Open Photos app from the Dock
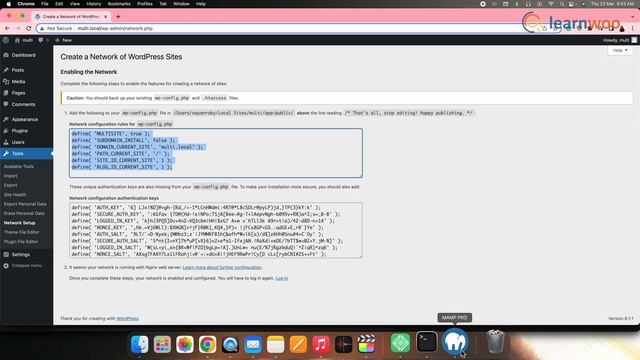 click(x=185, y=344)
